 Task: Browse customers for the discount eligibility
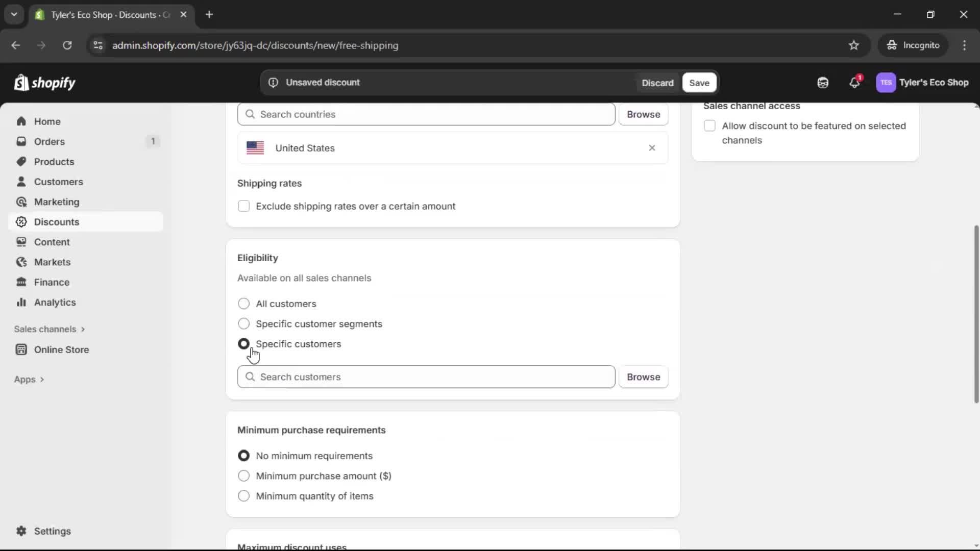pos(643,377)
